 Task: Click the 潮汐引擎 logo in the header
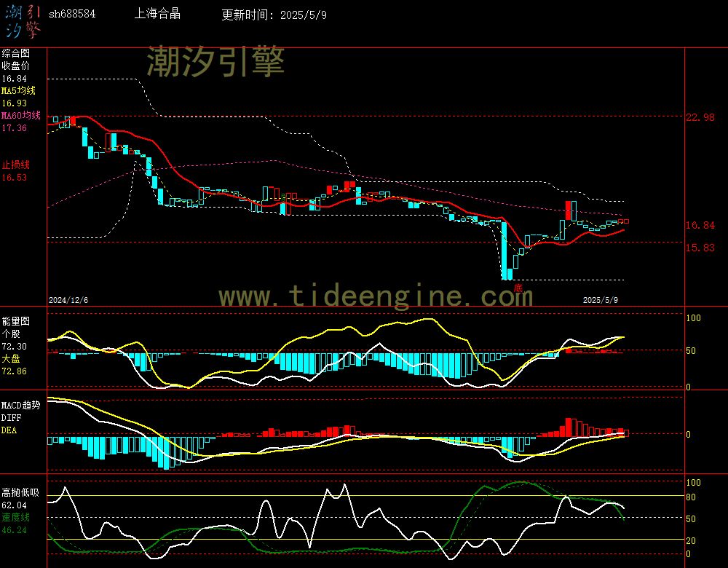click(23, 21)
